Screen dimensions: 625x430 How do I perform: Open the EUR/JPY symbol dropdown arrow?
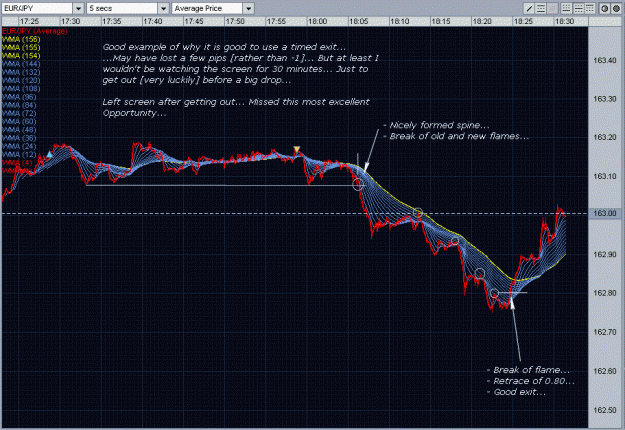(x=78, y=8)
